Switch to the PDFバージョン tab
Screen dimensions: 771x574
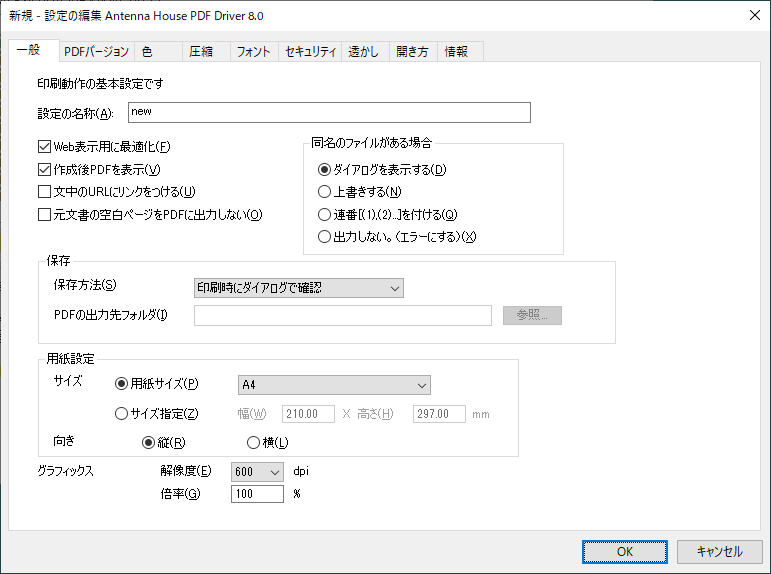(96, 52)
